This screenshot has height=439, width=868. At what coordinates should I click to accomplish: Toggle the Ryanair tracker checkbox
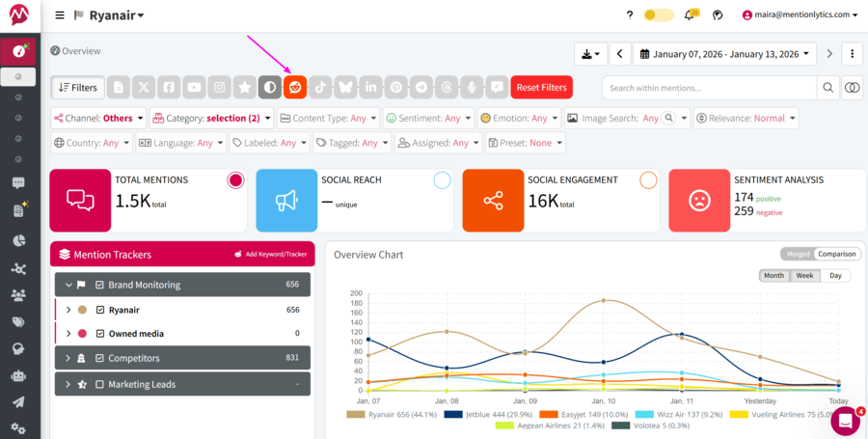tap(100, 310)
